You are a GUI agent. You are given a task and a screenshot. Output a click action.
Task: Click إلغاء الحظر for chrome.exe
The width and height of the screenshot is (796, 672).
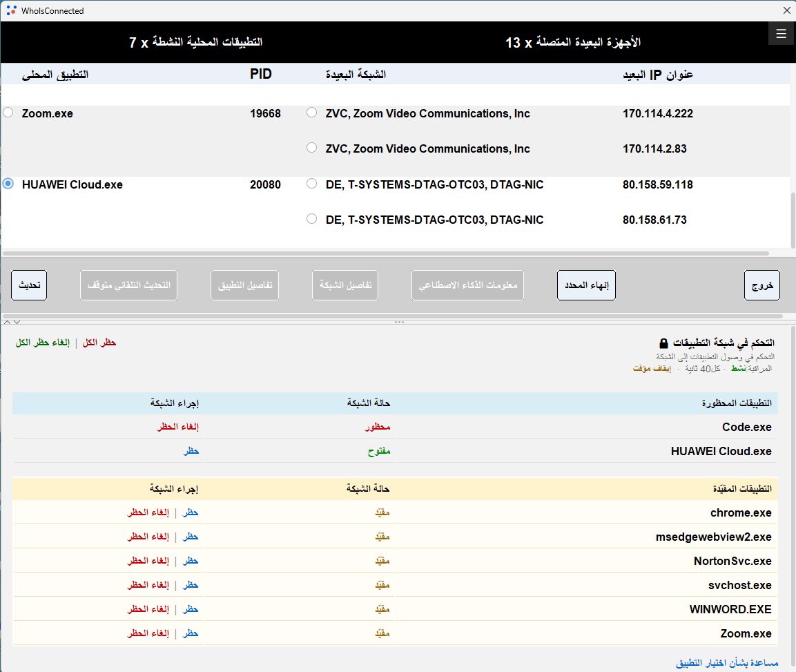(148, 512)
